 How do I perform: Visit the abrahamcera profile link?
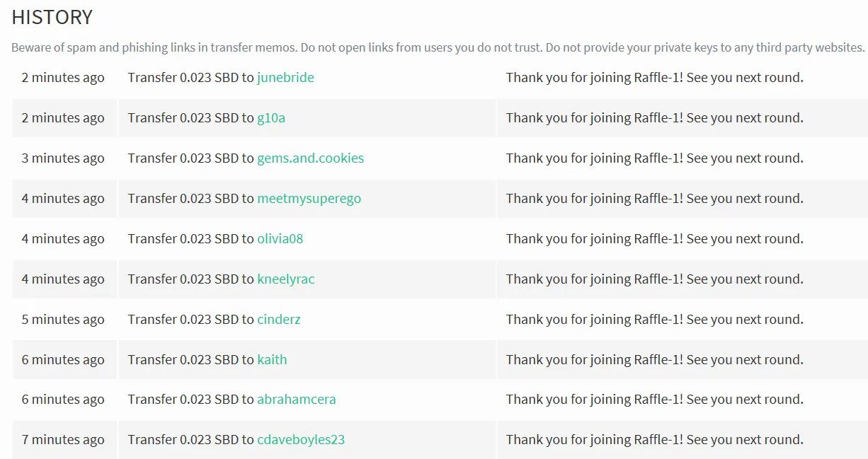[x=296, y=400]
